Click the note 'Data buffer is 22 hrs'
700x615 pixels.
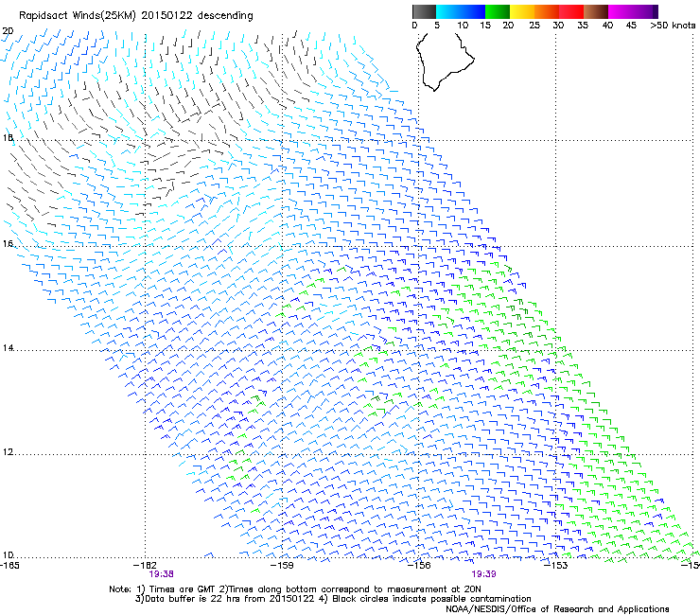[192, 599]
